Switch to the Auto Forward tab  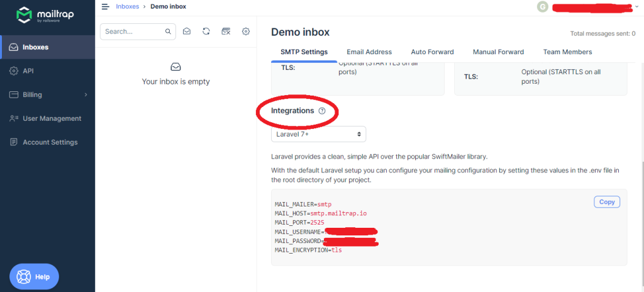coord(432,52)
